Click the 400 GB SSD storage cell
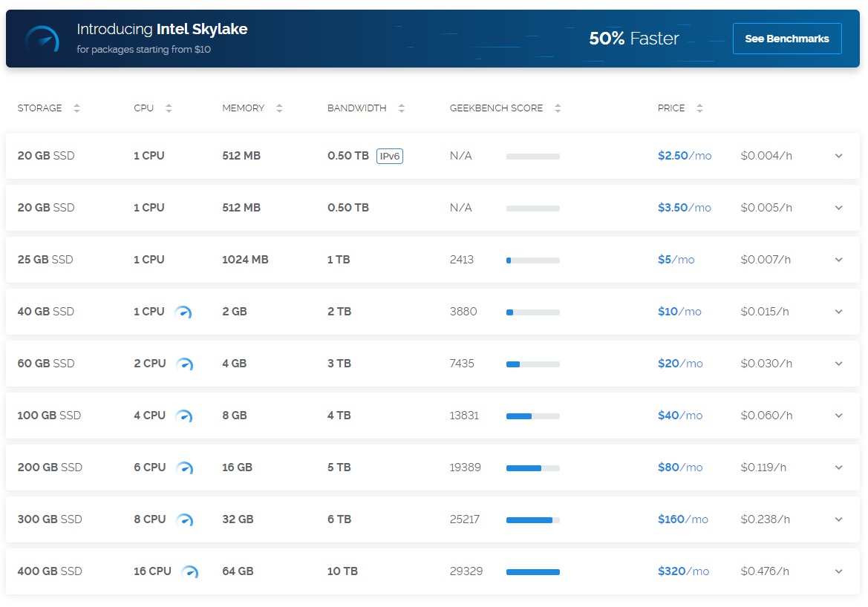868x607 pixels. (49, 571)
